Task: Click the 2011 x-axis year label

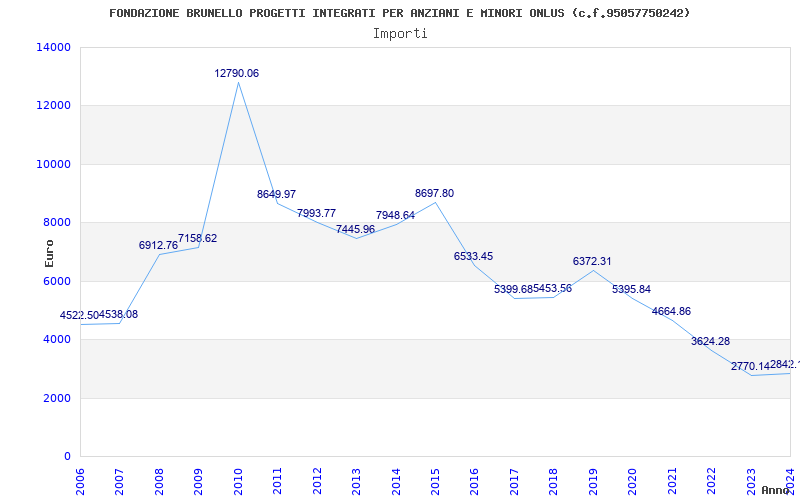Action: point(277,481)
